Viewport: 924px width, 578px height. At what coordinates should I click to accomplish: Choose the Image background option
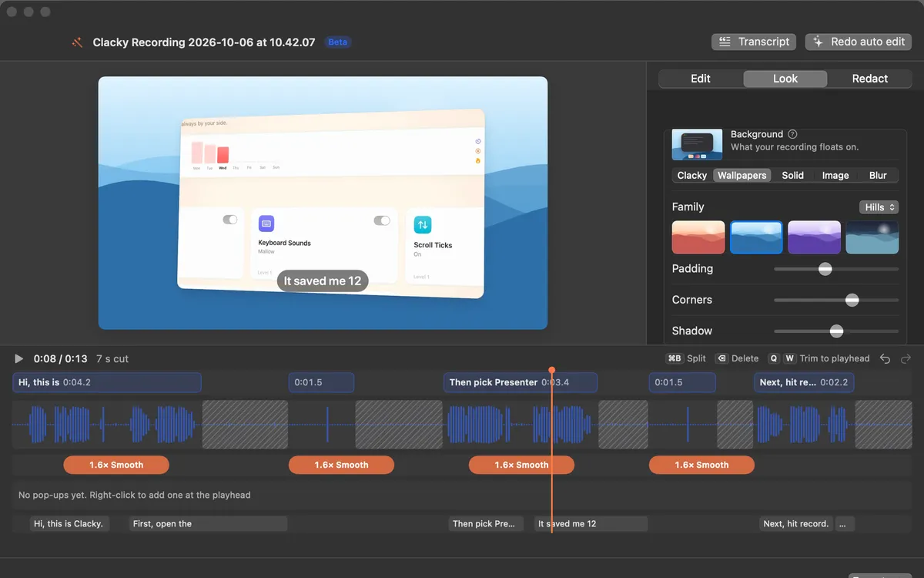point(835,175)
